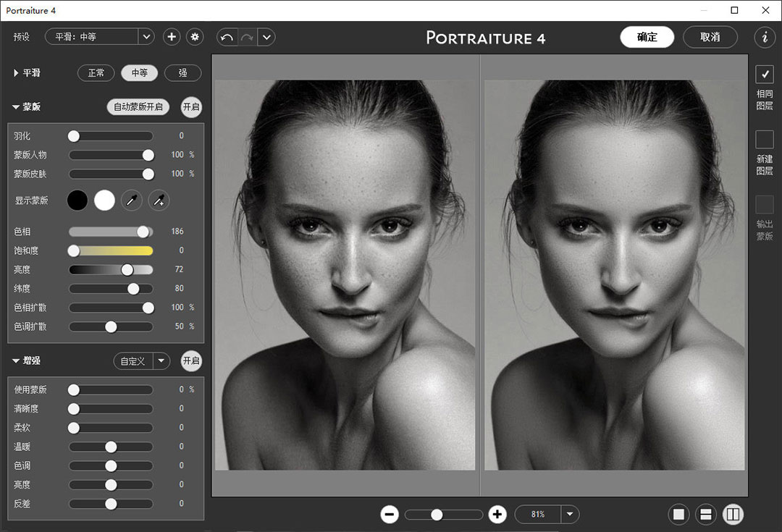Select the mask eyedropper tool
782x532 pixels.
pyautogui.click(x=131, y=200)
